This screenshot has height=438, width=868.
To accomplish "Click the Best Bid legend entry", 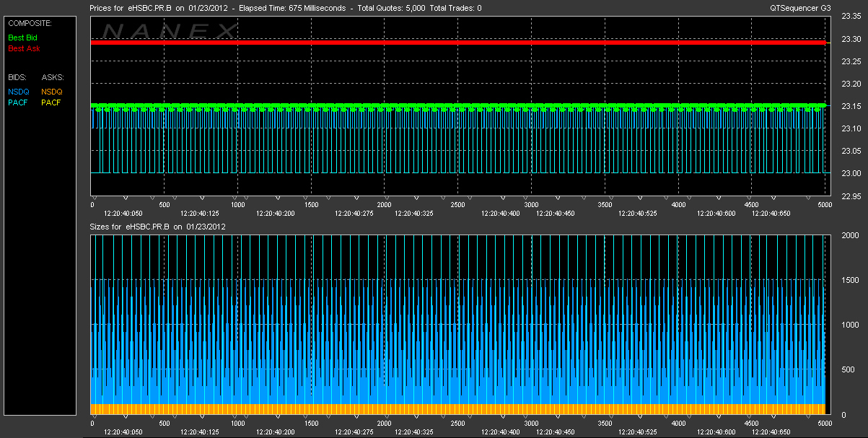I will coord(23,38).
